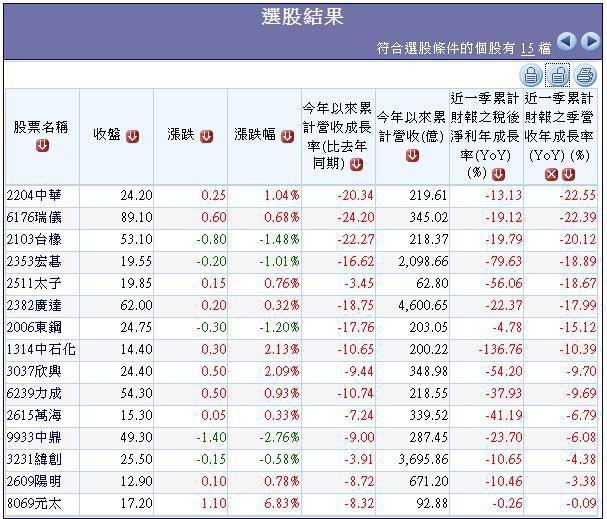The width and height of the screenshot is (607, 519).
Task: Open stock 2615萬海
Action: tap(34, 416)
